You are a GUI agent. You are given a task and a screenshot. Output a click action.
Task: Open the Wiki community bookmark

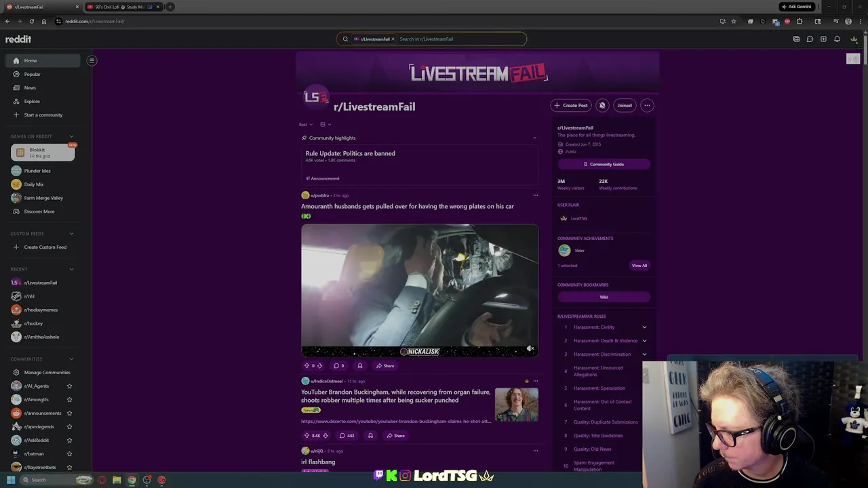tap(604, 297)
